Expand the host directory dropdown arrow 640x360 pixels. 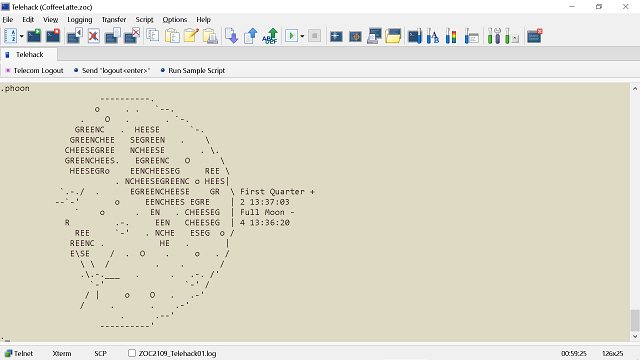coord(22,36)
